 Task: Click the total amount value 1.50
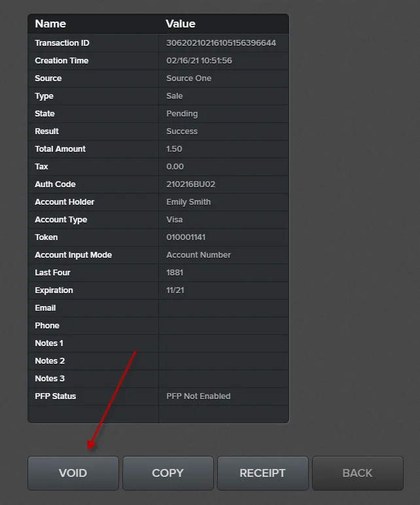[x=174, y=149]
